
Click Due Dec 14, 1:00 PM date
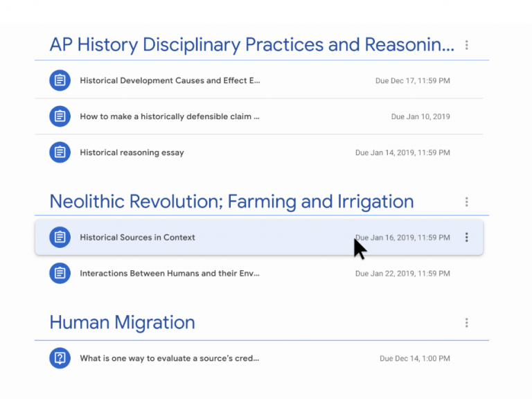click(415, 359)
